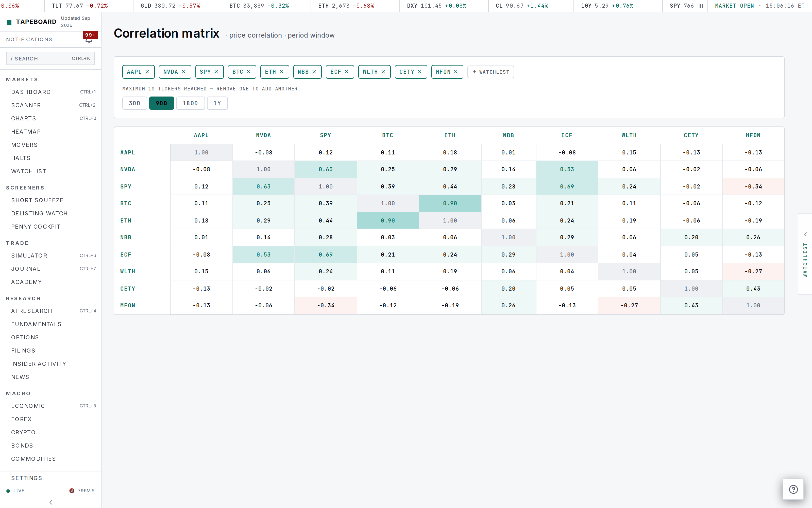Click the muted sound icon near latency
Viewport: 812px width, 508px height.
click(x=72, y=490)
